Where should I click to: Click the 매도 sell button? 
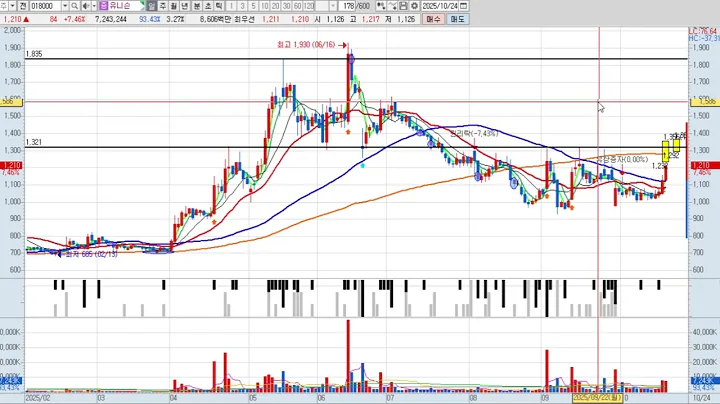(457, 19)
